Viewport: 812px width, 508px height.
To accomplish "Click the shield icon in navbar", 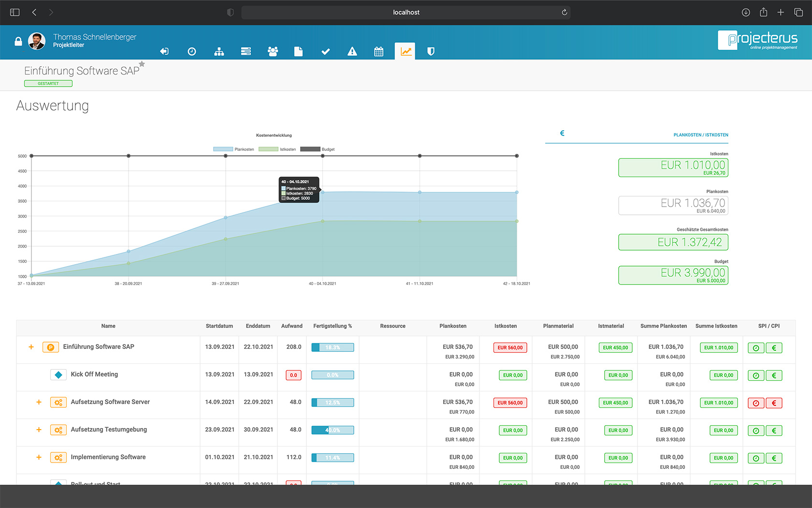I will click(x=431, y=51).
